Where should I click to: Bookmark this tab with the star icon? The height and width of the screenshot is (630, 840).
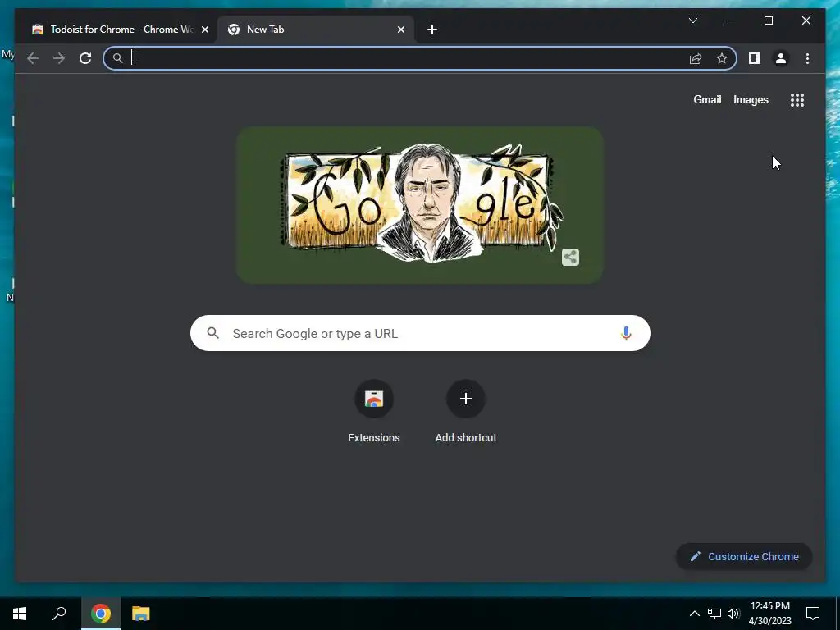click(722, 58)
